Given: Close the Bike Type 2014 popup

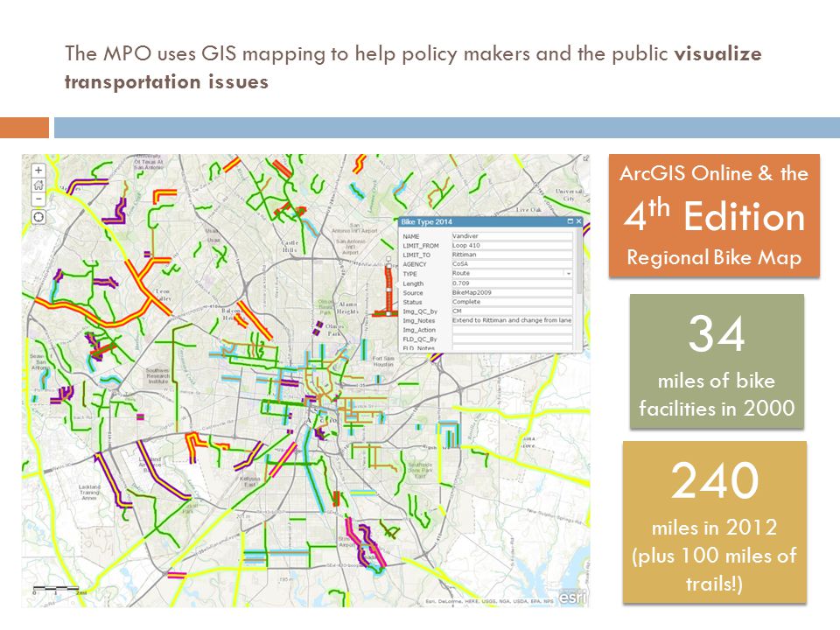Looking at the screenshot, I should [x=578, y=221].
